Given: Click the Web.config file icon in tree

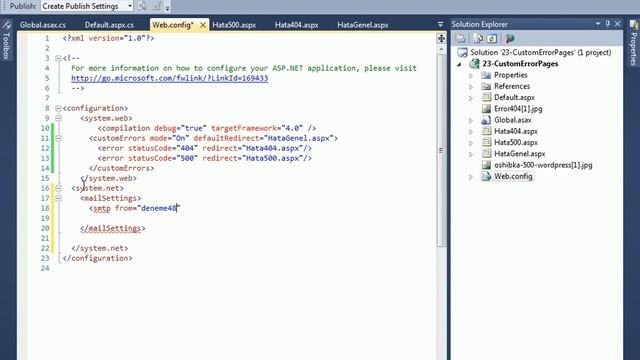Looking at the screenshot, I should tap(486, 176).
